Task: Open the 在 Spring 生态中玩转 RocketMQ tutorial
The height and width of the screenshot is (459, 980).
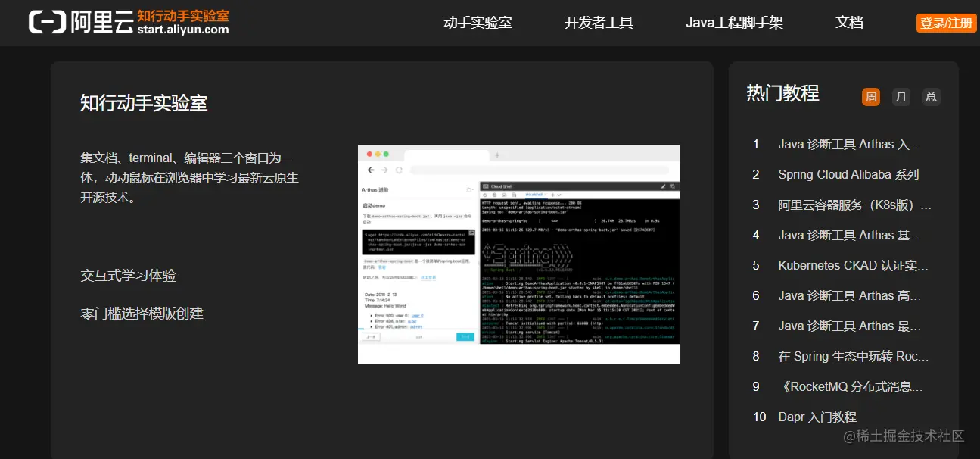Action: pyautogui.click(x=849, y=356)
